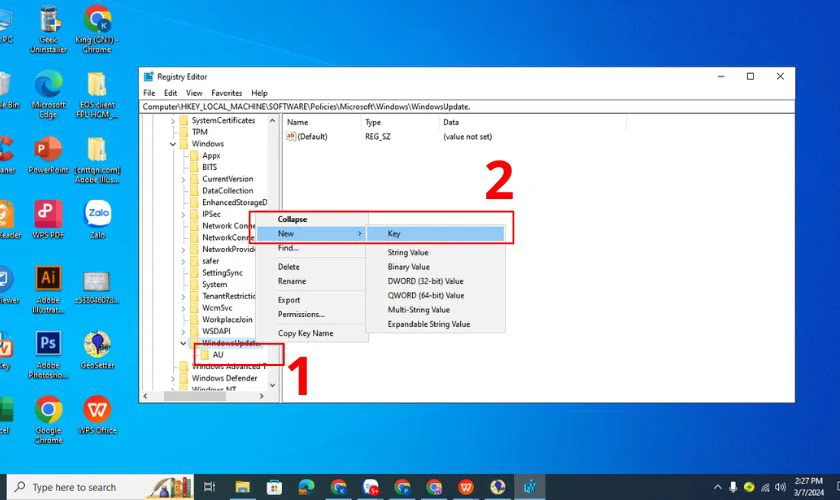Click the Type here to search box

coord(100,487)
